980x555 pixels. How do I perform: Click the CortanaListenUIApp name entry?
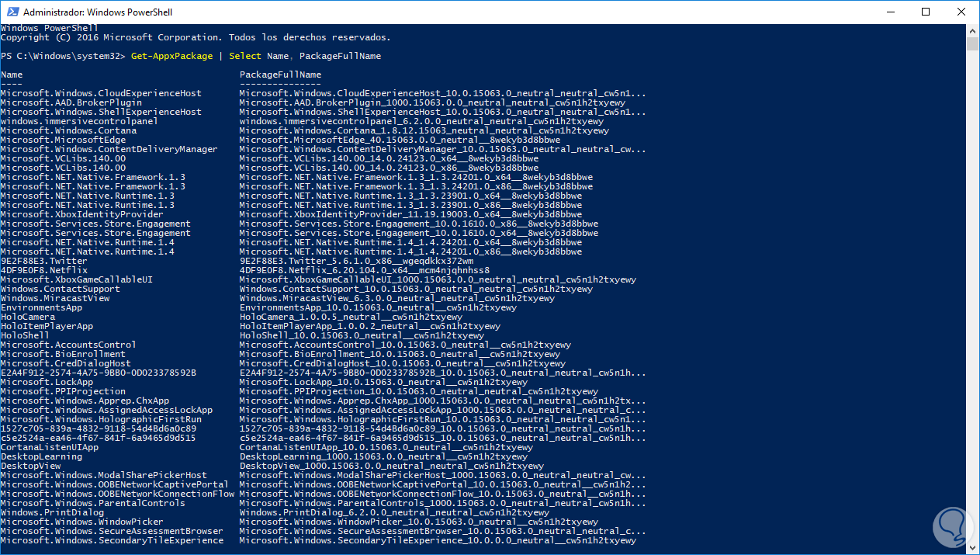pos(50,447)
